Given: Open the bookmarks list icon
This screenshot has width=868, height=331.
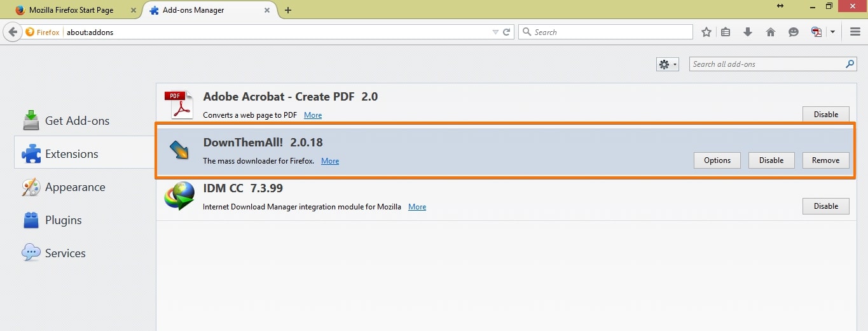Looking at the screenshot, I should (x=726, y=32).
